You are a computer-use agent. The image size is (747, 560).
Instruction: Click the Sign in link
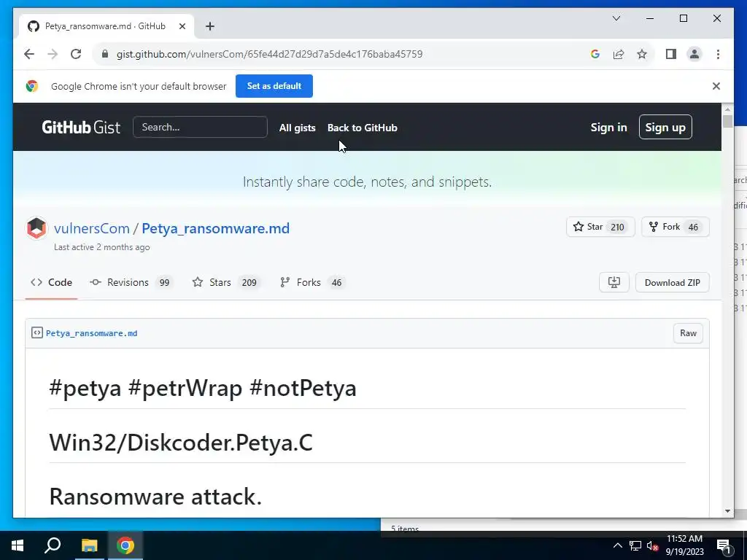[x=608, y=128]
